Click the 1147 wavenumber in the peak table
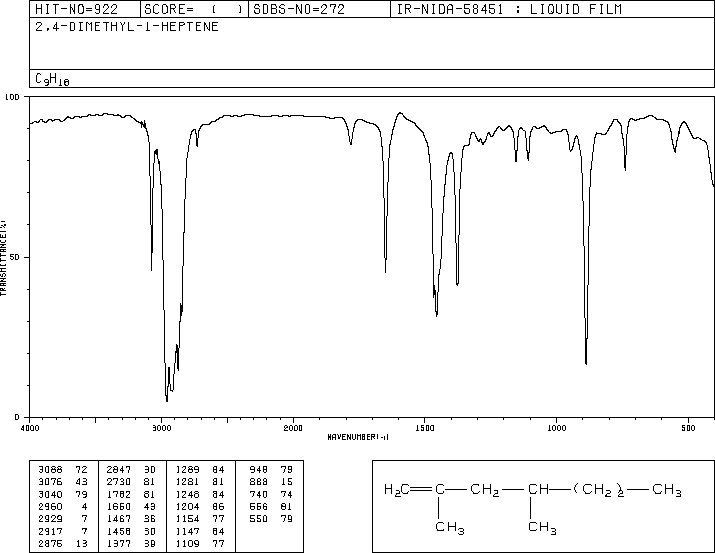The height and width of the screenshot is (553, 715). pos(187,531)
